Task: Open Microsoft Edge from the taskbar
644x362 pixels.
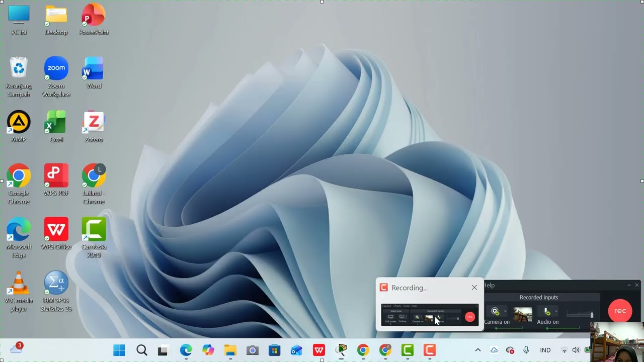Action: 186,350
